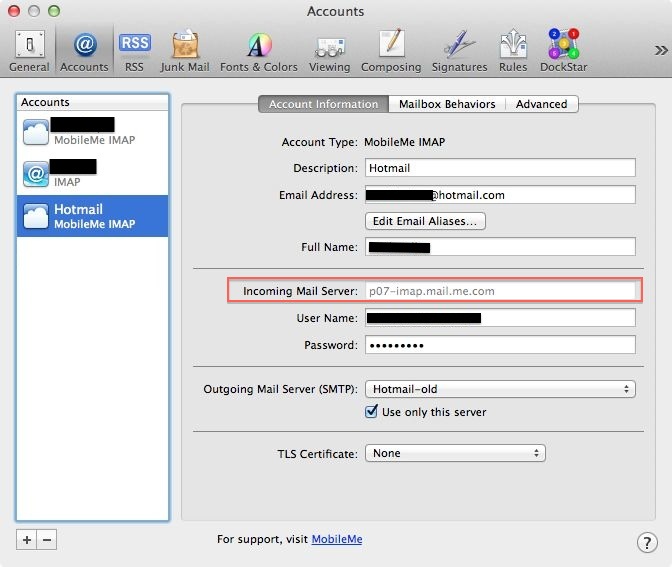Open the Rules preferences pane
The image size is (672, 567).
coord(513,51)
